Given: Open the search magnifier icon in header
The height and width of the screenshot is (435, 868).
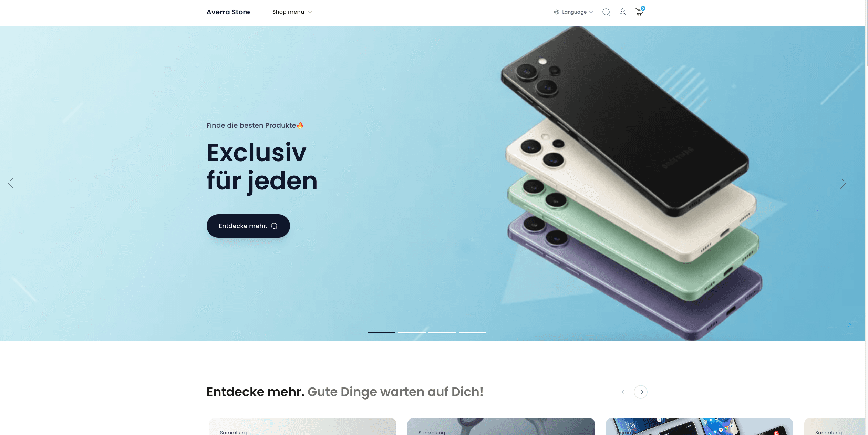Looking at the screenshot, I should (x=606, y=12).
